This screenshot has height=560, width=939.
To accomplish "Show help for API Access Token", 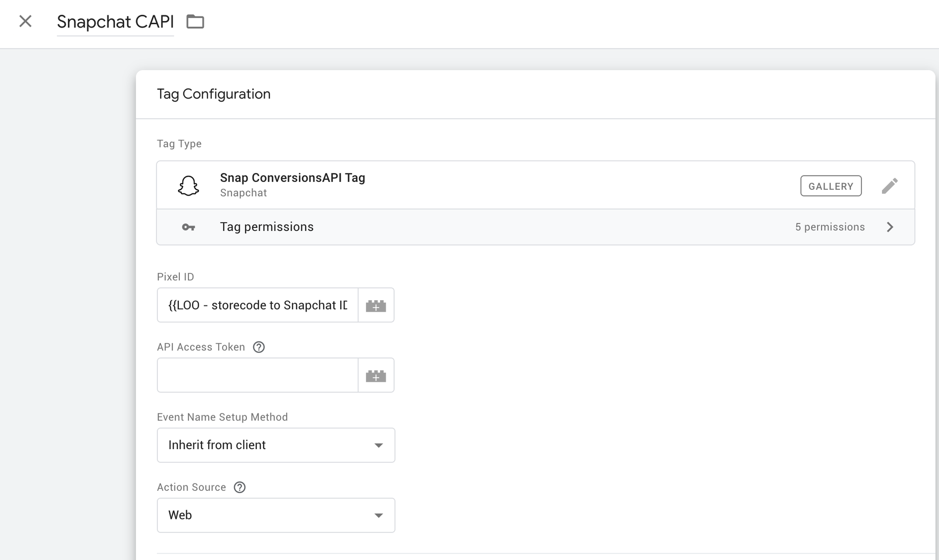I will 259,347.
